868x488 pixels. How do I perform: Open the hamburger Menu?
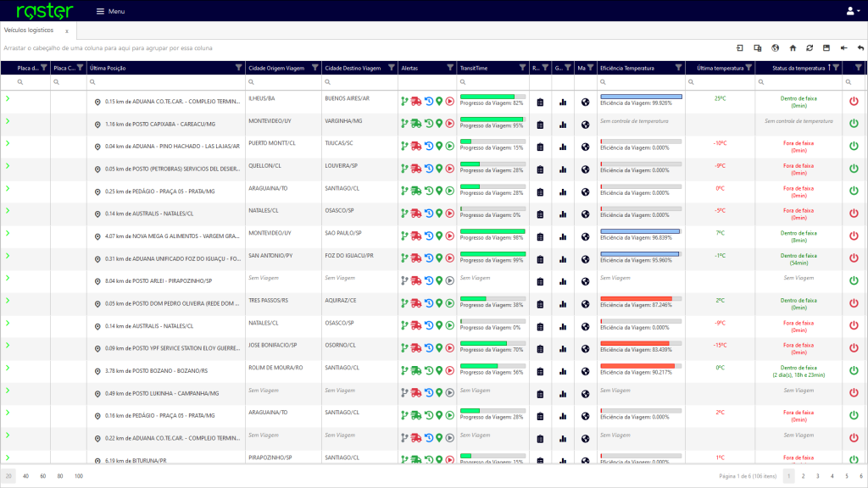pyautogui.click(x=110, y=11)
